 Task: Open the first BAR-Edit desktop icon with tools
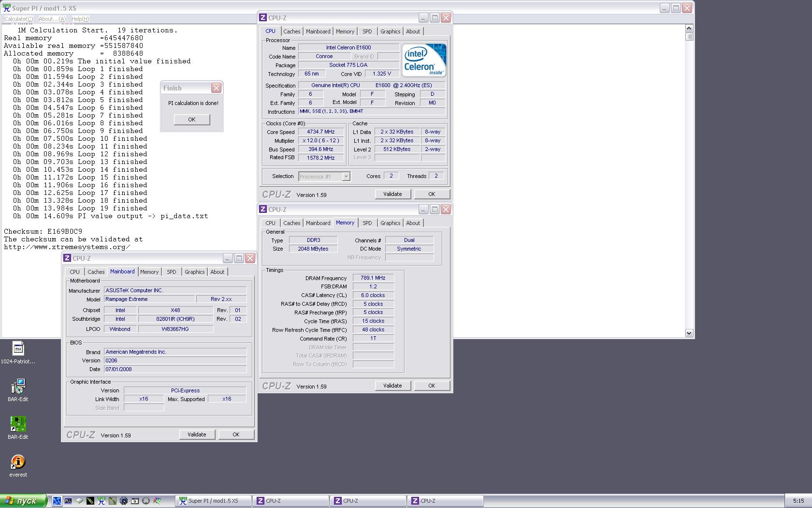[x=18, y=390]
